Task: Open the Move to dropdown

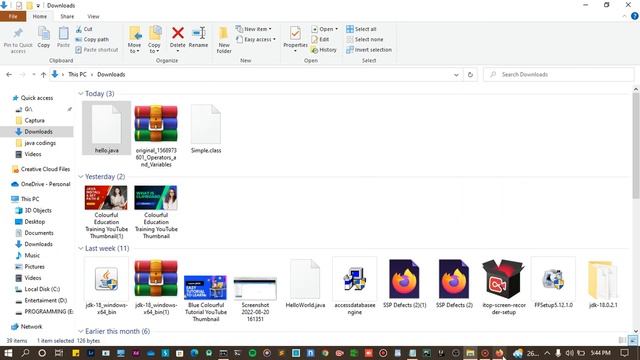Action: point(134,40)
